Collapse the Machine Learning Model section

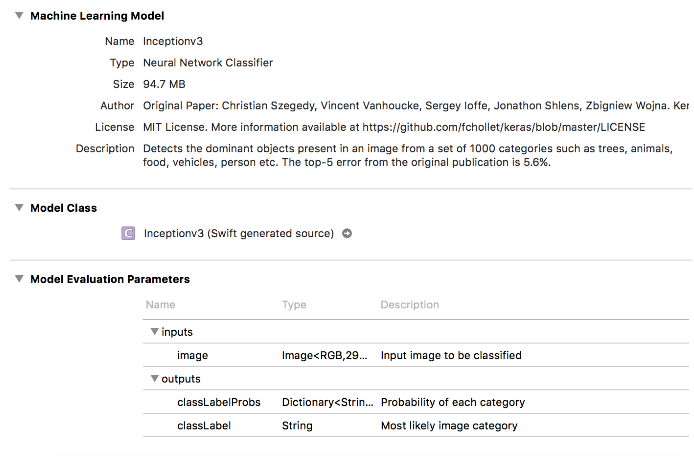pos(19,15)
